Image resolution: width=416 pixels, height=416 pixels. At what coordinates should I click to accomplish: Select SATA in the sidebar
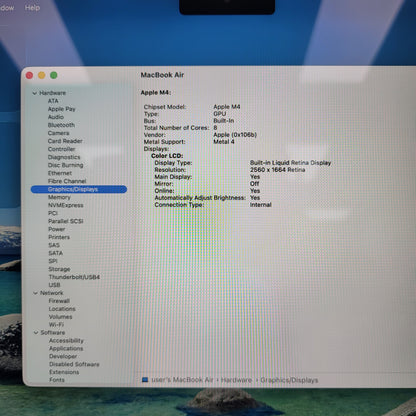coord(56,253)
